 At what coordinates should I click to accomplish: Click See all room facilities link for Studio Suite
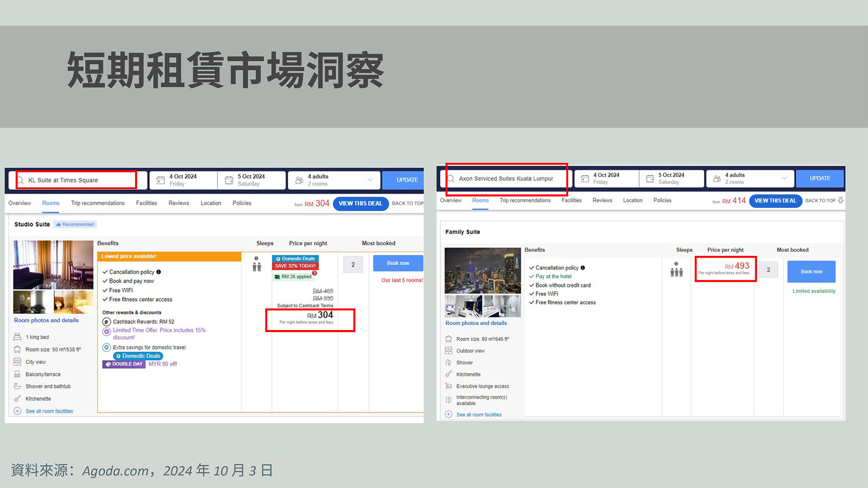49,411
